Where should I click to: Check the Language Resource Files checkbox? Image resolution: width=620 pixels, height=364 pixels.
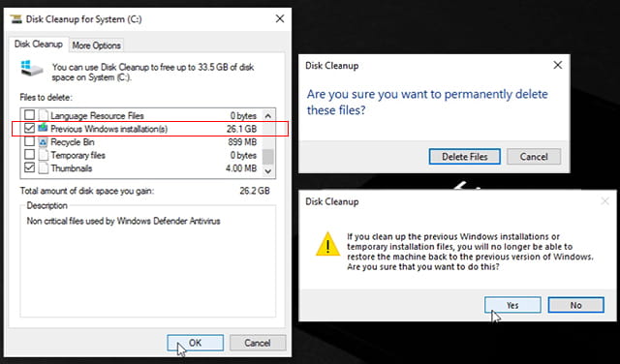29,115
